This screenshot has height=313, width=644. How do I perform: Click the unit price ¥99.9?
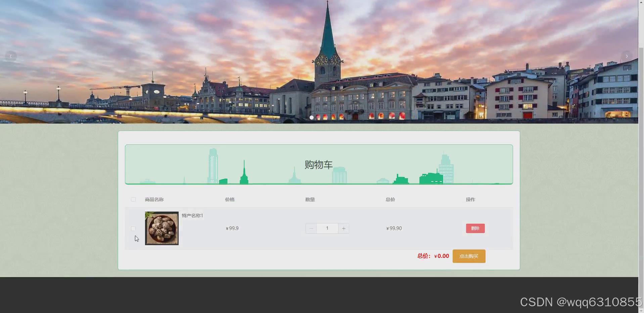click(x=232, y=228)
